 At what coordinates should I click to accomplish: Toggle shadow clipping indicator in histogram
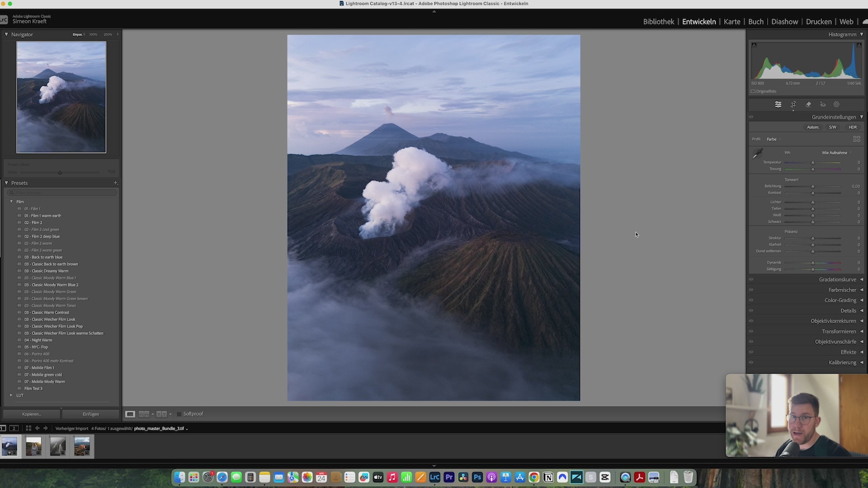coord(754,45)
